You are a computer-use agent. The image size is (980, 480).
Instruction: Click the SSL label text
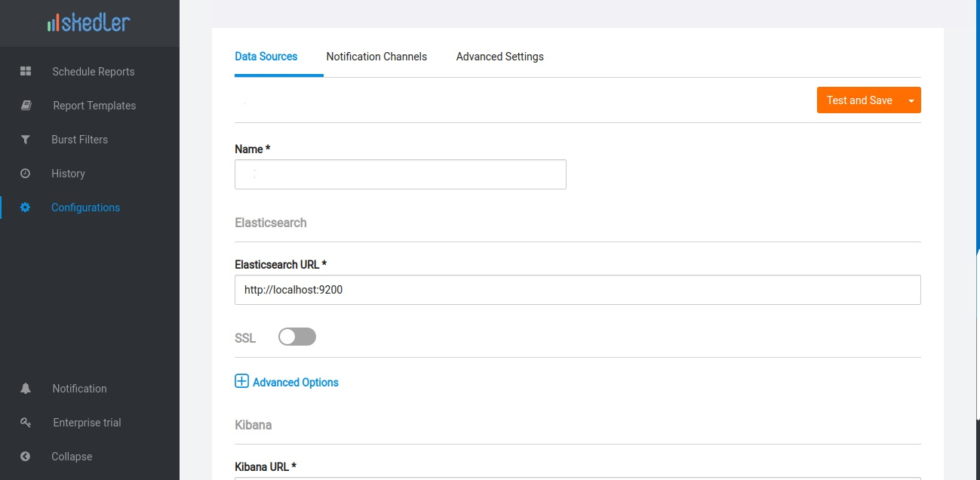[x=245, y=338]
